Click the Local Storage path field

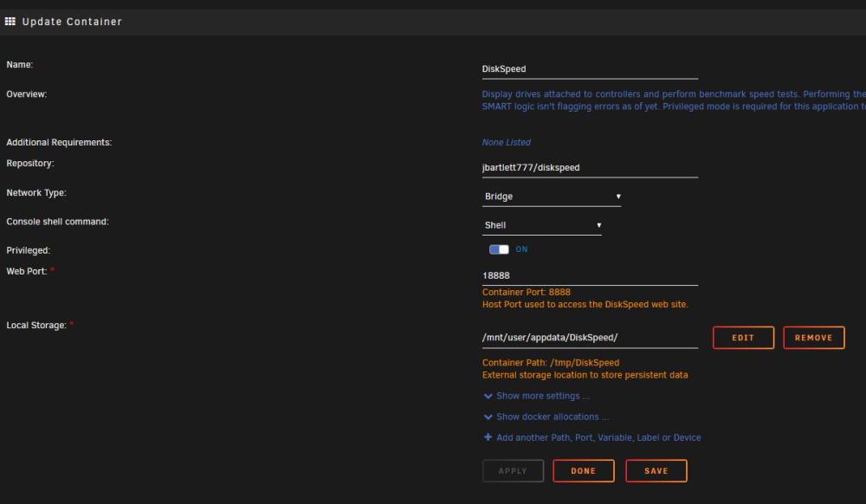(x=590, y=338)
